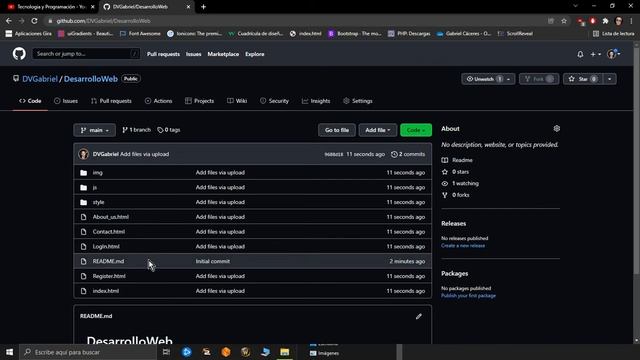640x360 pixels.
Task: Click the Fork button
Action: tap(539, 79)
